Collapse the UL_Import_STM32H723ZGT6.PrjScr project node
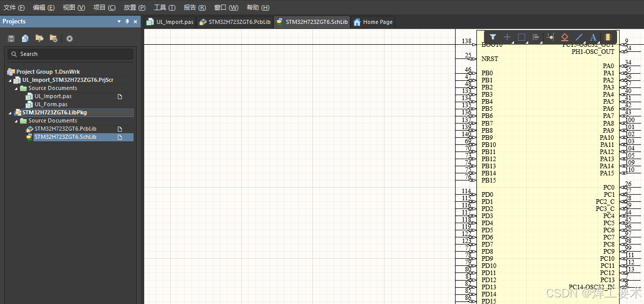This screenshot has width=644, height=304. pos(10,80)
